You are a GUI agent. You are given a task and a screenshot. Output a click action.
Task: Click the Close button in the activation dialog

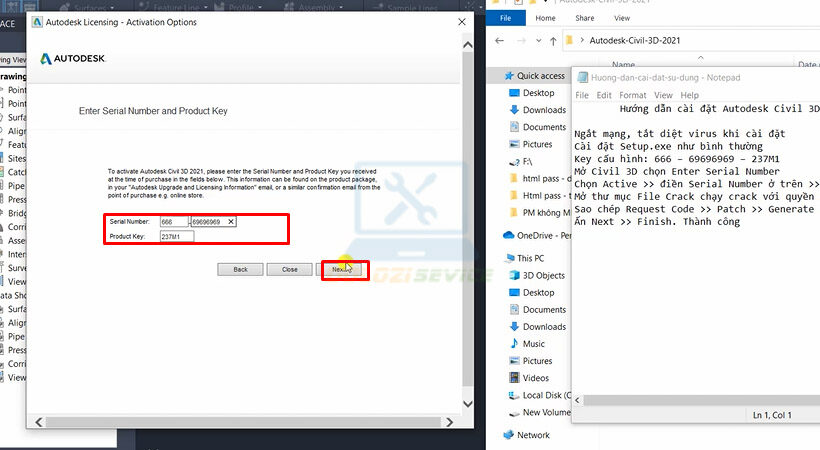click(x=290, y=269)
